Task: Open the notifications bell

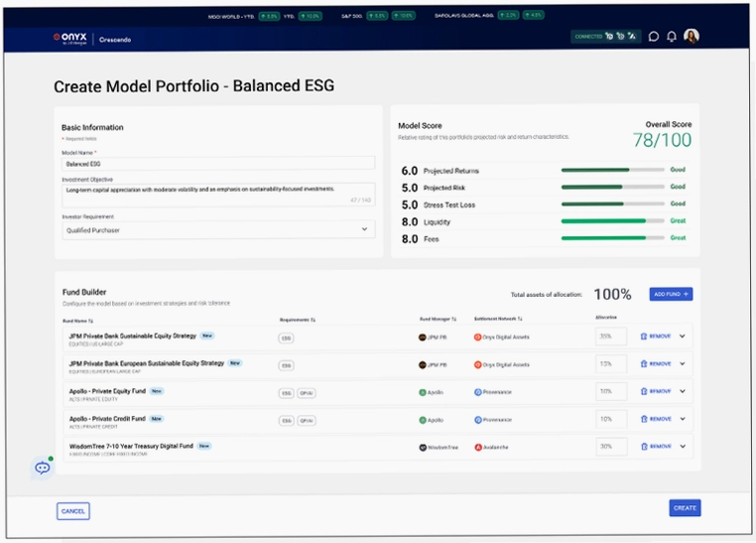Action: pos(671,37)
